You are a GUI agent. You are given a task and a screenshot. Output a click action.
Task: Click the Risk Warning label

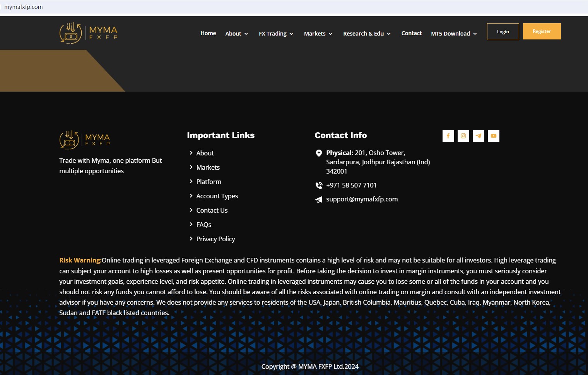pyautogui.click(x=80, y=260)
